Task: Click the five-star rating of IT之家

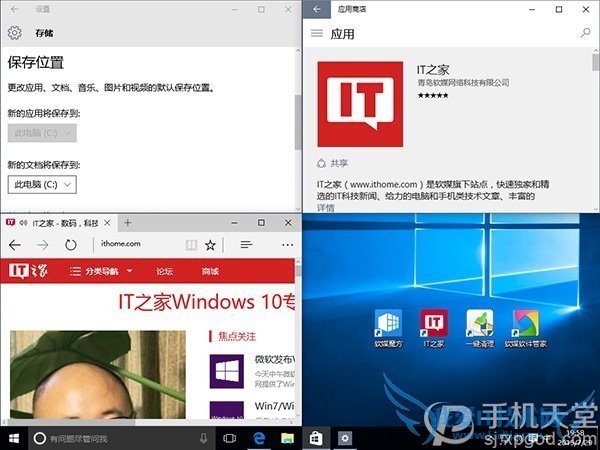Action: pos(433,95)
